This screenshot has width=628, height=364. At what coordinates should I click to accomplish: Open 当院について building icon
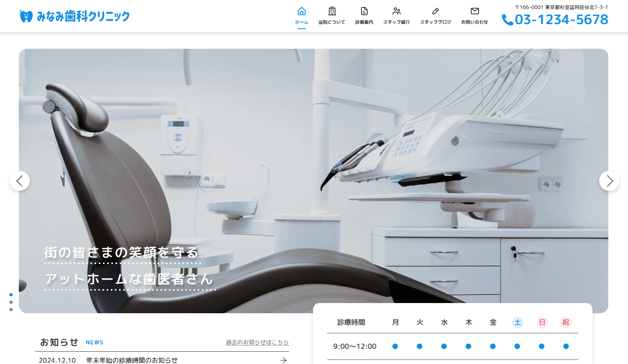[332, 11]
